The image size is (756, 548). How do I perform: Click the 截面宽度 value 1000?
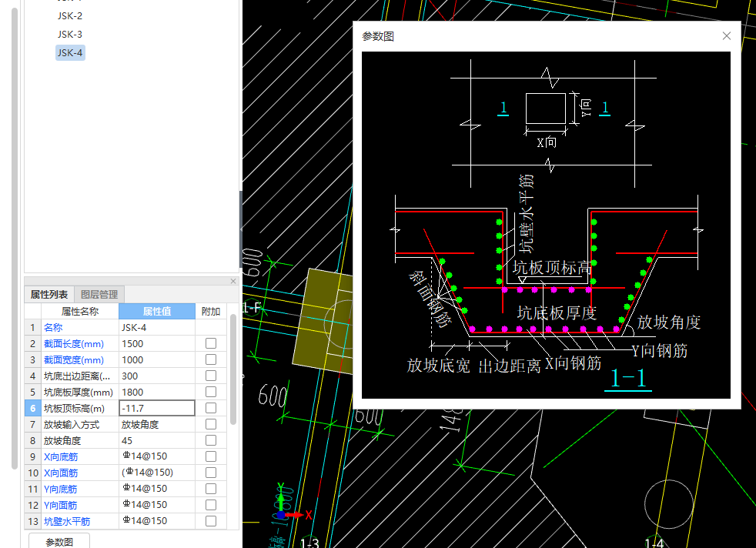[x=157, y=359]
